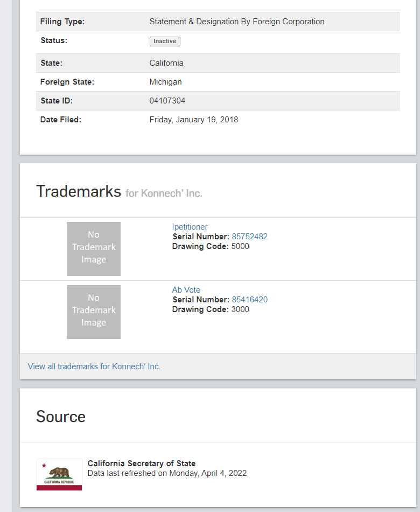
Task: Click the 'Filing Type:' label
Action: 62,22
